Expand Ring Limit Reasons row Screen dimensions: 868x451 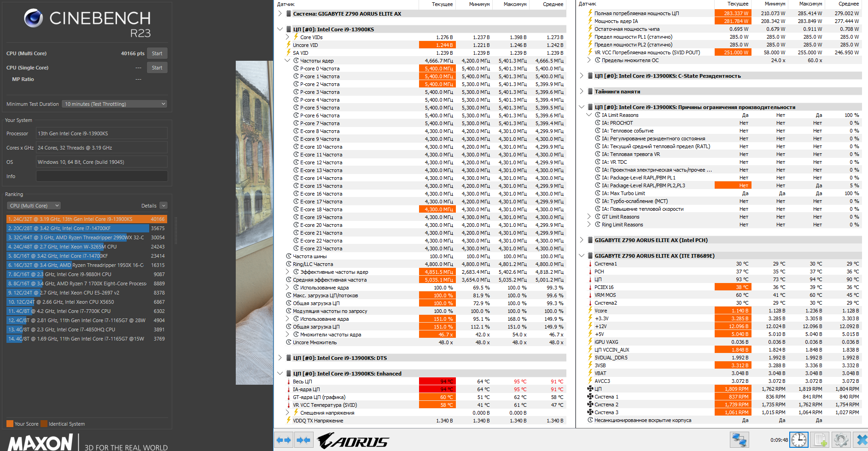[589, 225]
